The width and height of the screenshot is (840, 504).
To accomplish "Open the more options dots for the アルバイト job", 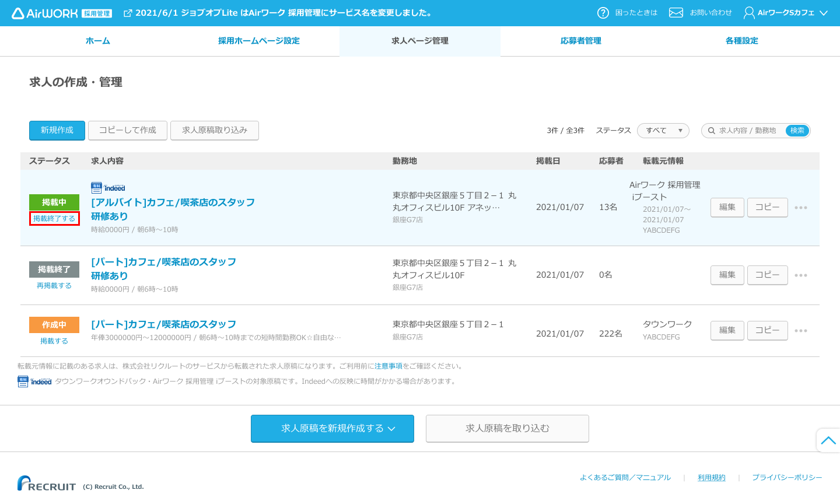I will click(801, 208).
